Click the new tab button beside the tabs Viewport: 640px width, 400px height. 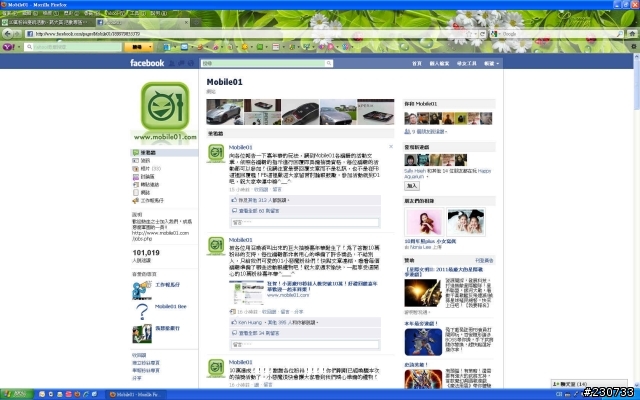[x=196, y=22]
